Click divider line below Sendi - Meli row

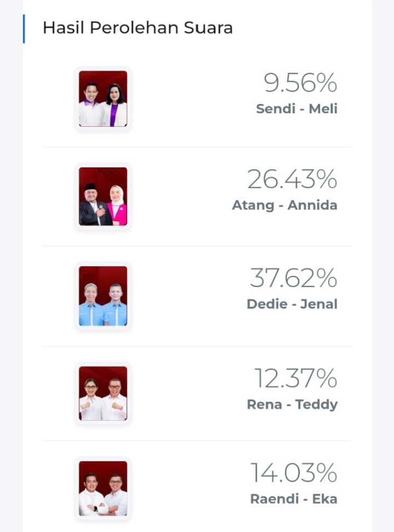[198, 147]
